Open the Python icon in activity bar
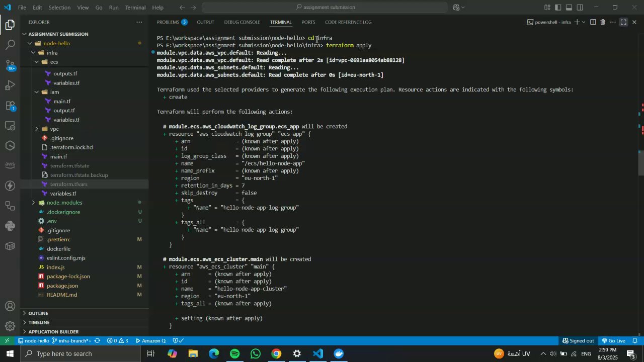This screenshot has width=644, height=362. (x=10, y=226)
